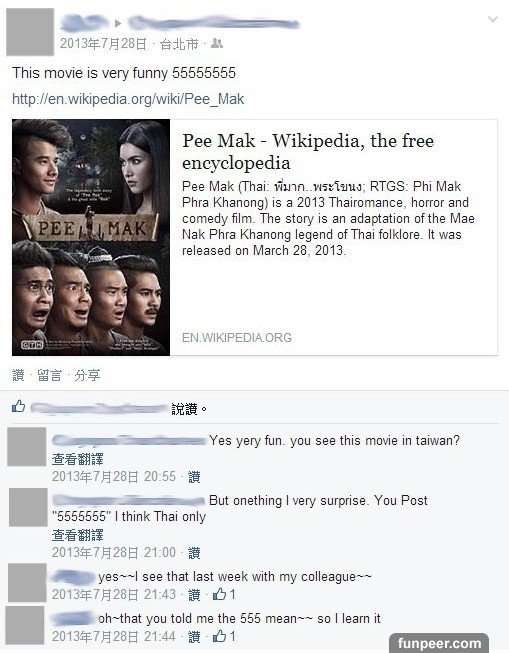Viewport: 509px width, 653px height.
Task: Click 分享 to share the post
Action: pos(87,375)
